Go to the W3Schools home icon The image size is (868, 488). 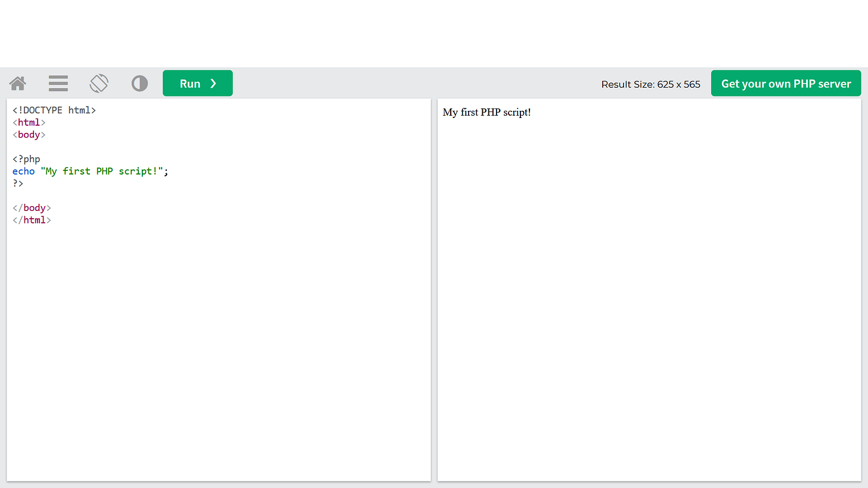point(18,83)
